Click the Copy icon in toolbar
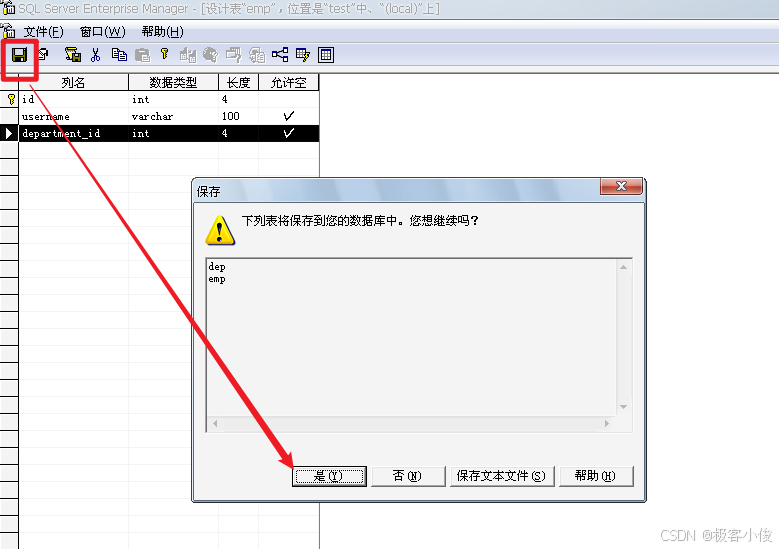779x549 pixels. pos(119,55)
